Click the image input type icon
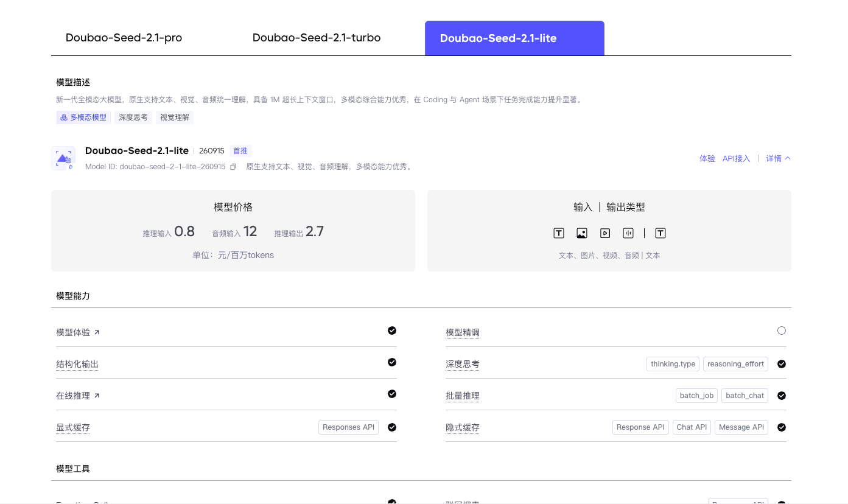Screen dimensions: 848x504 click(x=582, y=233)
